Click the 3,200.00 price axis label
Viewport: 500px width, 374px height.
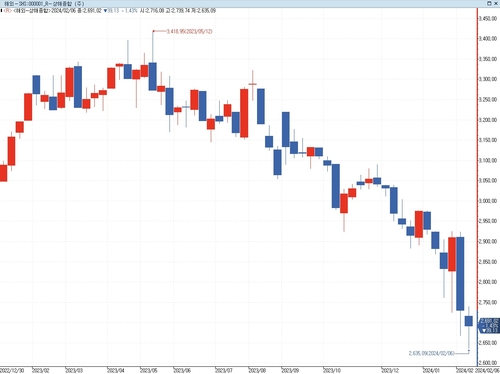coord(488,120)
